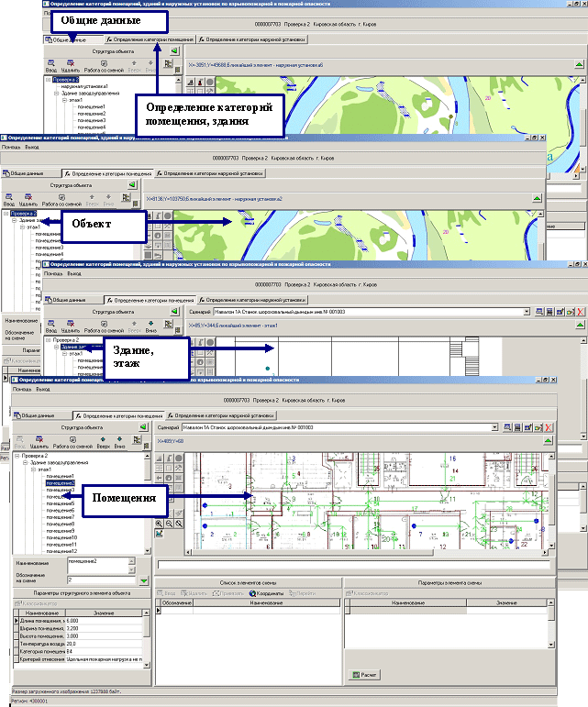The image size is (588, 707).
Task: Select помещение9 in the structure tree
Action: [61, 530]
